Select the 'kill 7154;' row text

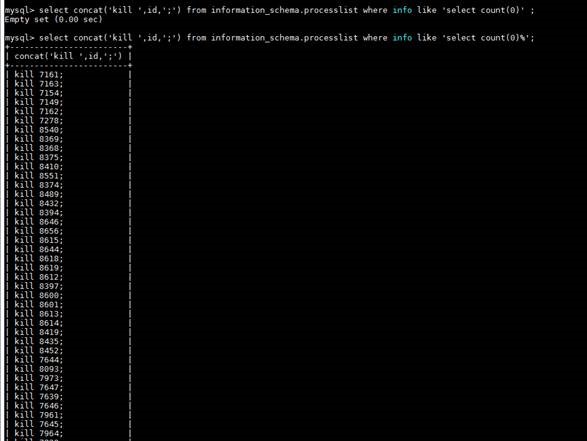39,93
